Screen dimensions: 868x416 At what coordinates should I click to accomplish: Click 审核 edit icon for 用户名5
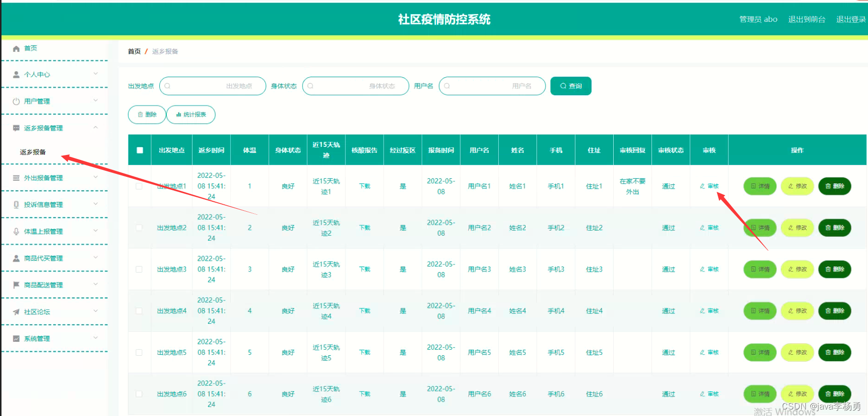coord(702,352)
